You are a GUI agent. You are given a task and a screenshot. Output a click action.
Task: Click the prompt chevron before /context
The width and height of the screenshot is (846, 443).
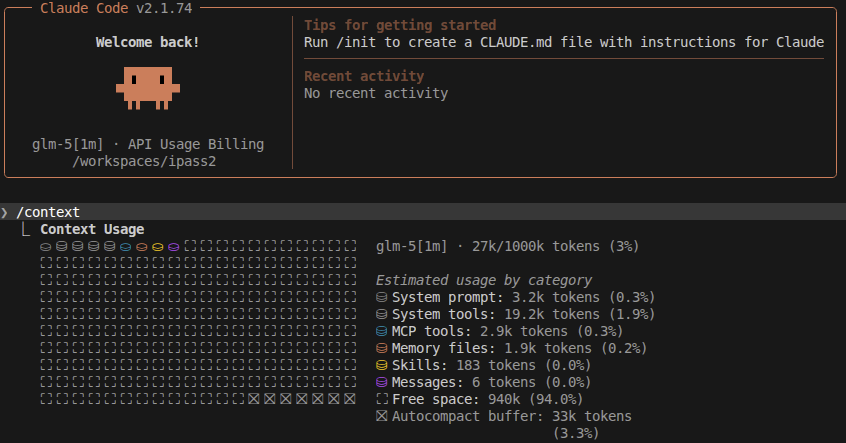click(x=5, y=212)
